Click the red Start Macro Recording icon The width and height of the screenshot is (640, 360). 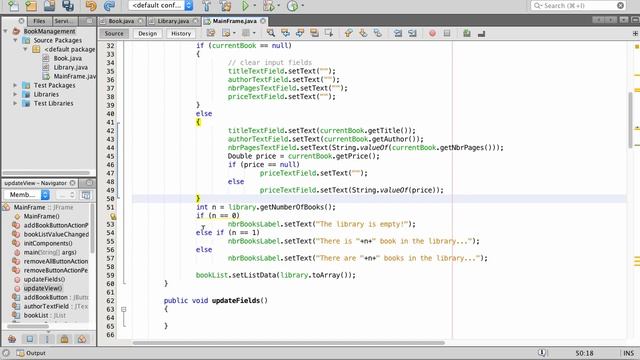(x=432, y=33)
